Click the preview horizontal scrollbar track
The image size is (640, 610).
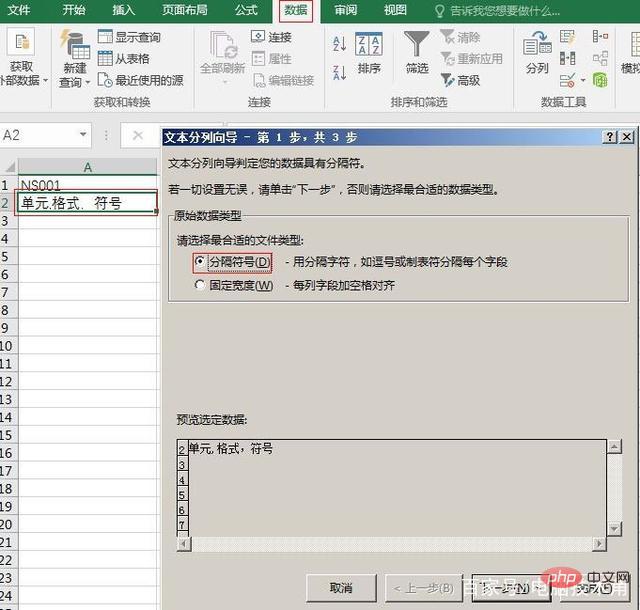391,544
